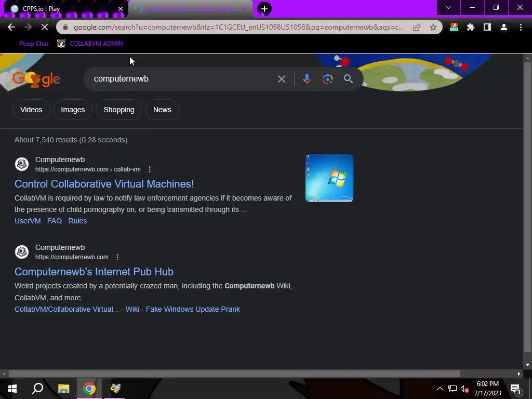Start a voice search with microphone
This screenshot has width=532, height=399.
pyautogui.click(x=307, y=79)
